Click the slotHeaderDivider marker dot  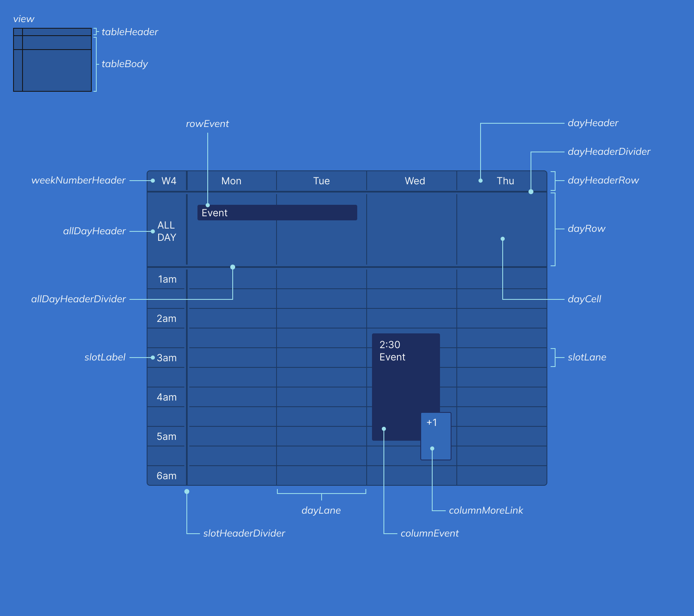tap(187, 491)
